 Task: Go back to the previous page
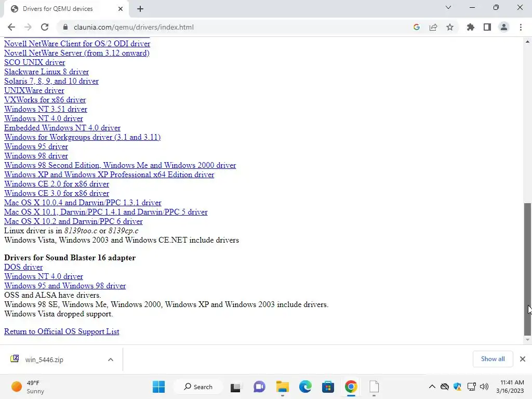(11, 27)
